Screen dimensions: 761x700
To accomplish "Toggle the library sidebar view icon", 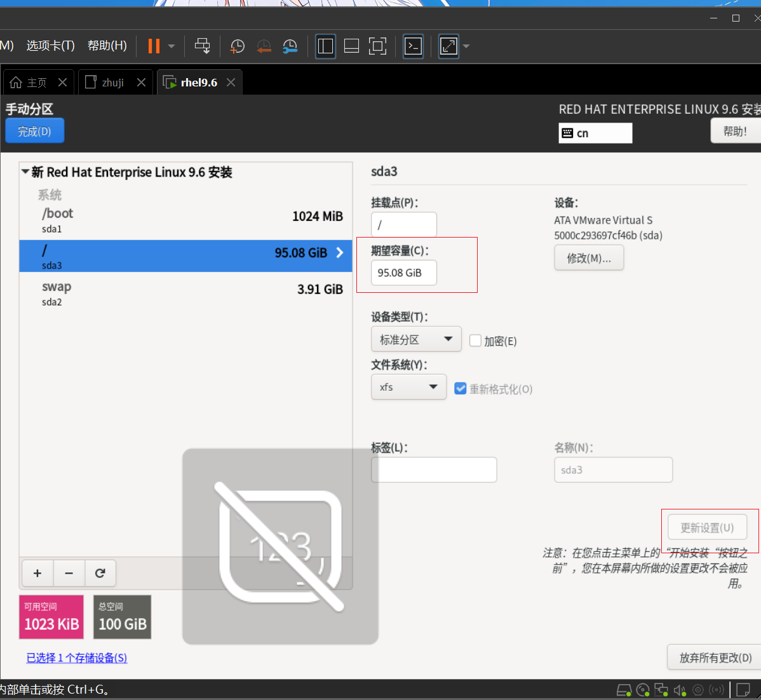I will click(325, 46).
